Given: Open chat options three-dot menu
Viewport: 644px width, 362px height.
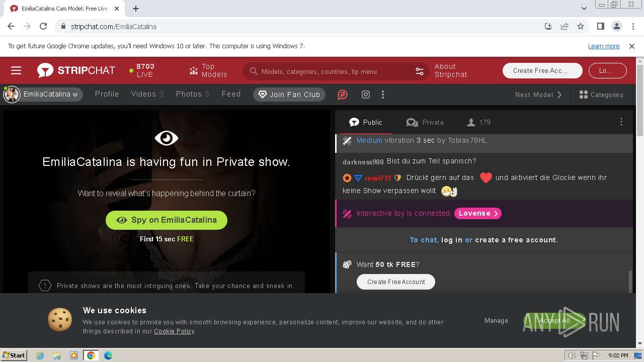Looking at the screenshot, I should click(621, 122).
